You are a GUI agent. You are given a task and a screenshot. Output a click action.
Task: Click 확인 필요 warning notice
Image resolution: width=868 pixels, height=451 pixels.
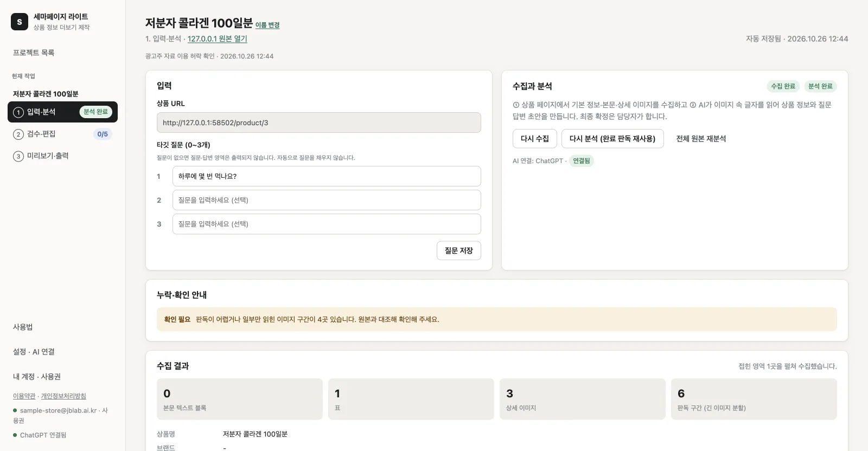pos(497,319)
